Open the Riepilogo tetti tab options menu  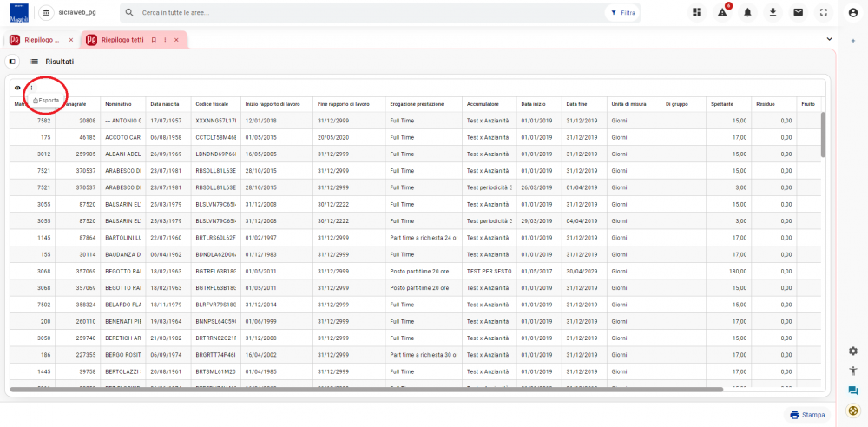click(x=165, y=40)
